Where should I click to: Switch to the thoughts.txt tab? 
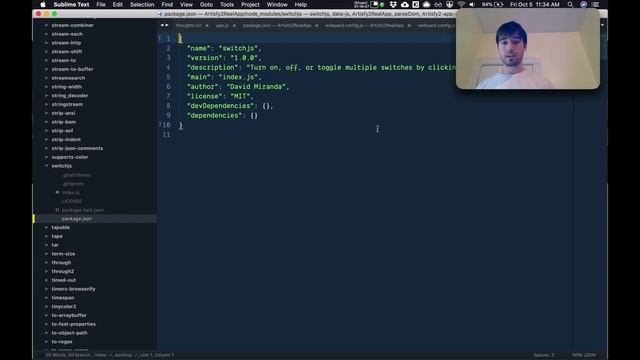(189, 25)
